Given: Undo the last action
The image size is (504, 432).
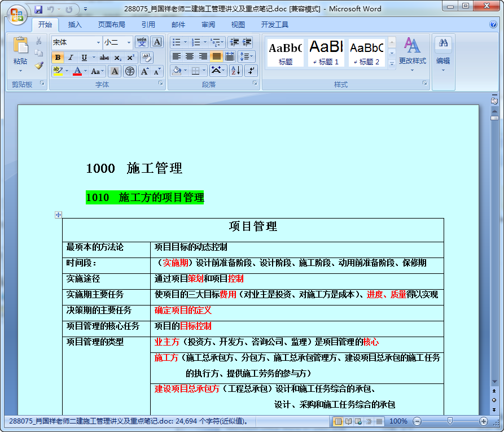Looking at the screenshot, I should point(50,10).
